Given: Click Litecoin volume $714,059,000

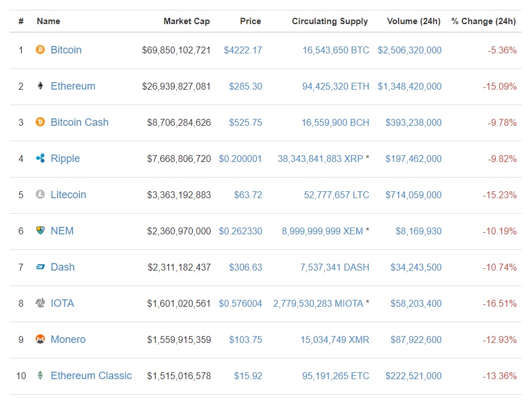Looking at the screenshot, I should click(x=414, y=195).
